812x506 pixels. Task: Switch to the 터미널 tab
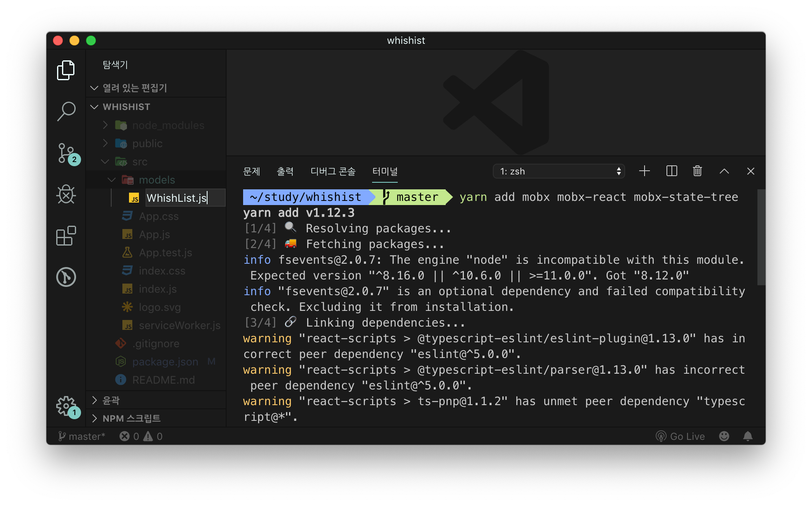coord(385,171)
